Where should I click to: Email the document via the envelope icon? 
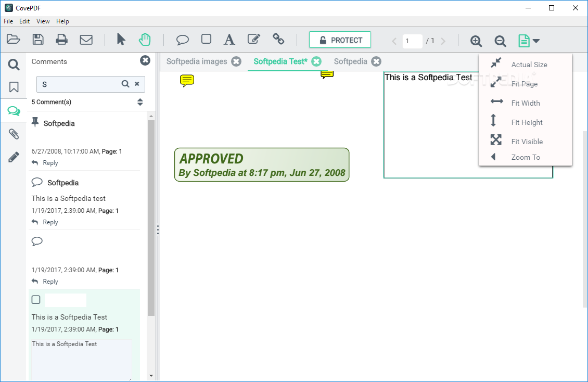click(x=86, y=40)
